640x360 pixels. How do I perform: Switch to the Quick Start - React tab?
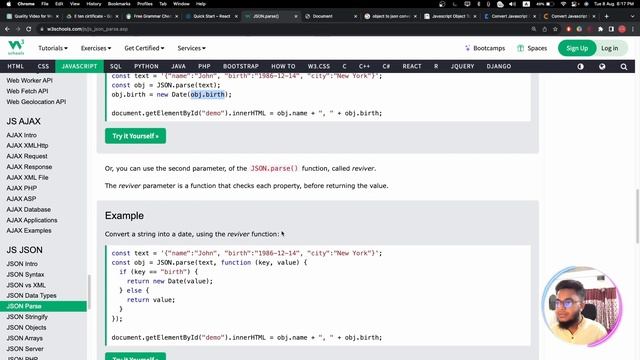(211, 16)
